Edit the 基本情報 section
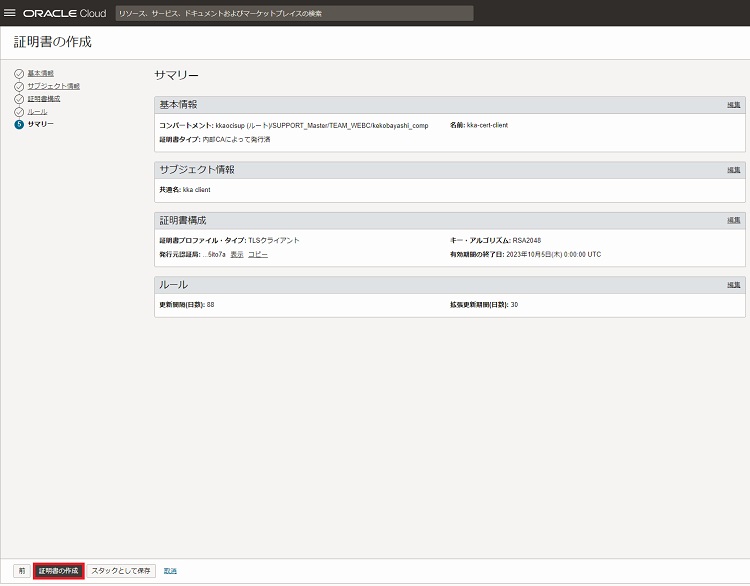750x586 pixels. [x=733, y=105]
